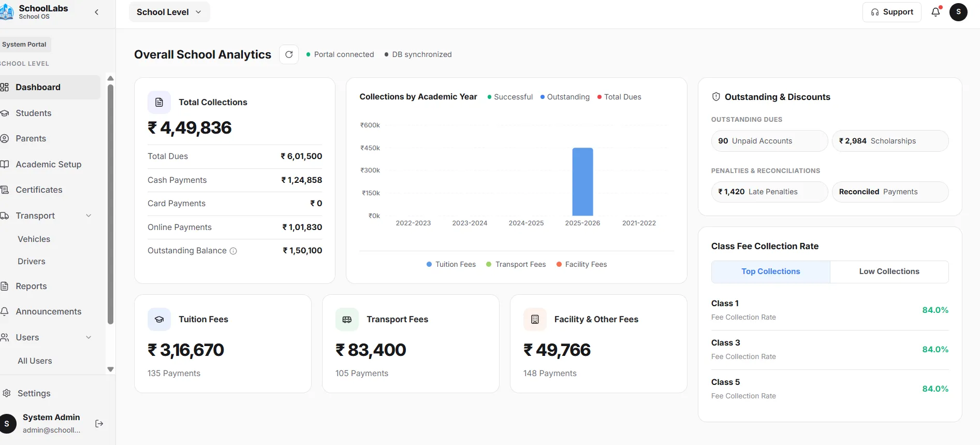The image size is (980, 445).
Task: Open the notifications bell
Action: click(x=935, y=12)
